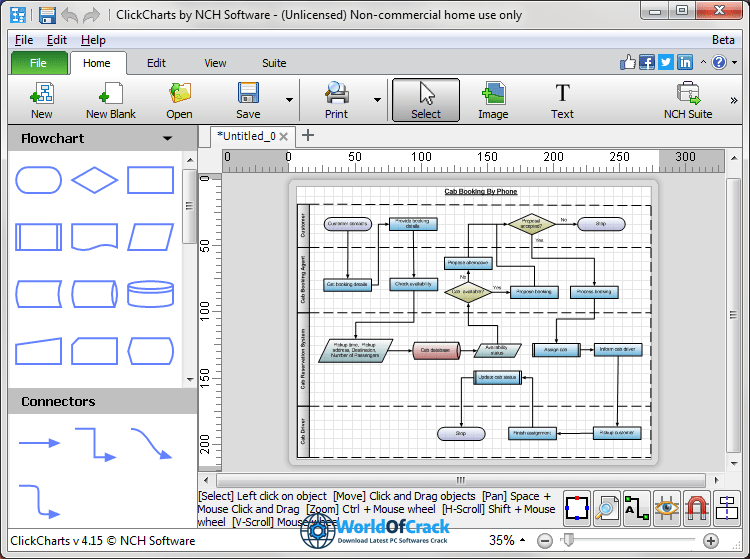Screen dimensions: 750x559
Task: Click the zoom slider handle
Action: [568, 540]
